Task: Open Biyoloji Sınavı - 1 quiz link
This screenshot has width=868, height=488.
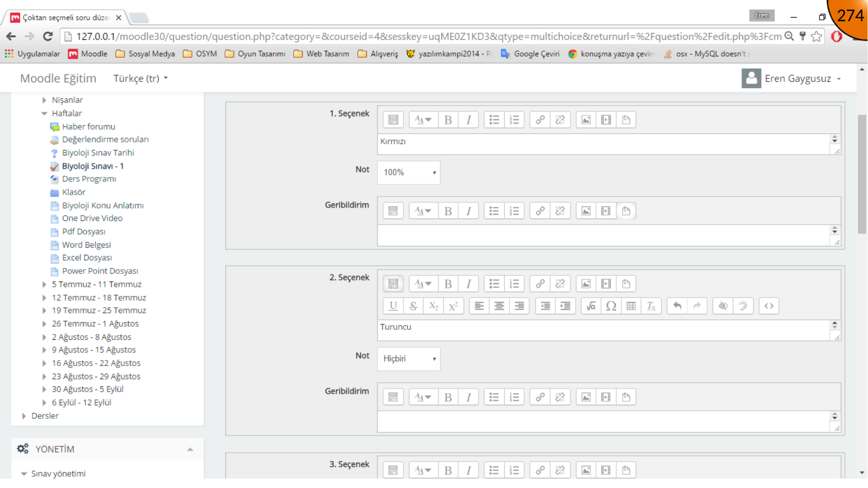Action: tap(93, 166)
